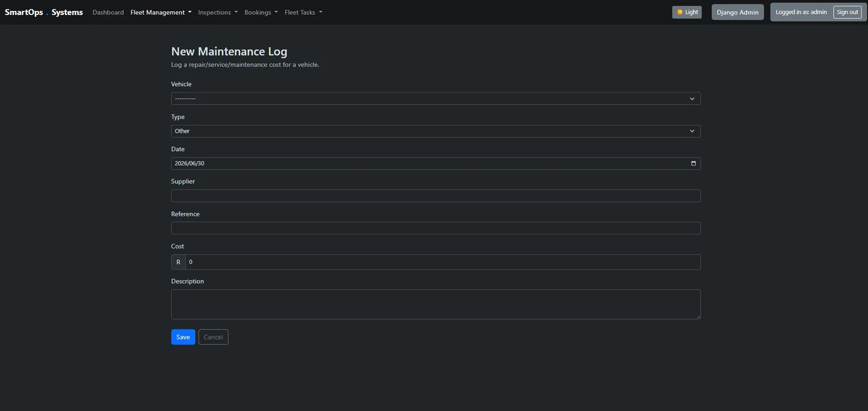
Task: Click the Description field label
Action: [x=187, y=281]
